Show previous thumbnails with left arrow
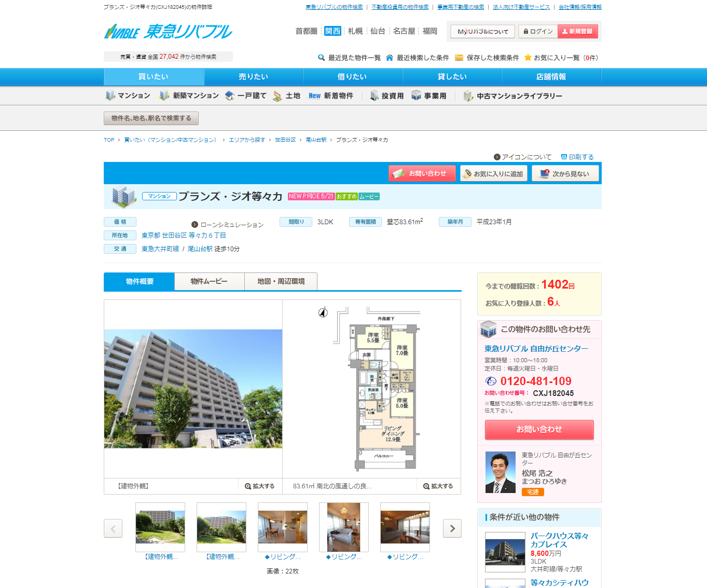This screenshot has height=588, width=707. [x=113, y=528]
